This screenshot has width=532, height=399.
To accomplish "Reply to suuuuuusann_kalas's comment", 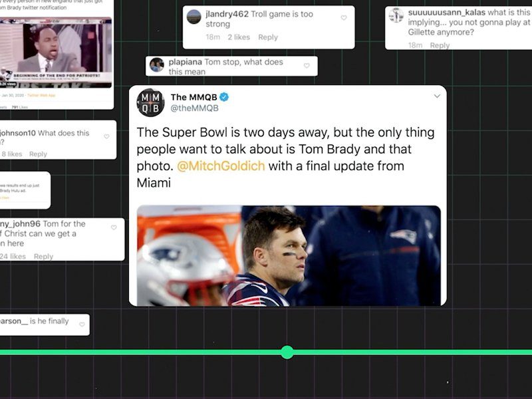I will [x=440, y=45].
